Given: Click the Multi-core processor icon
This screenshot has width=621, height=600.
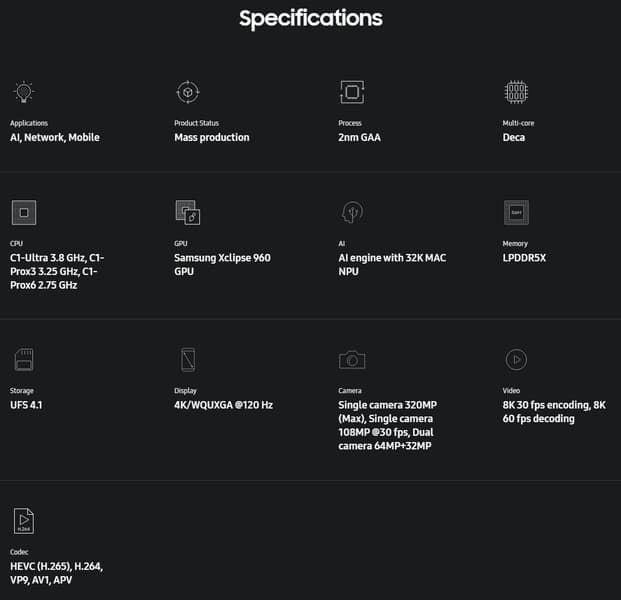Looking at the screenshot, I should 515,92.
